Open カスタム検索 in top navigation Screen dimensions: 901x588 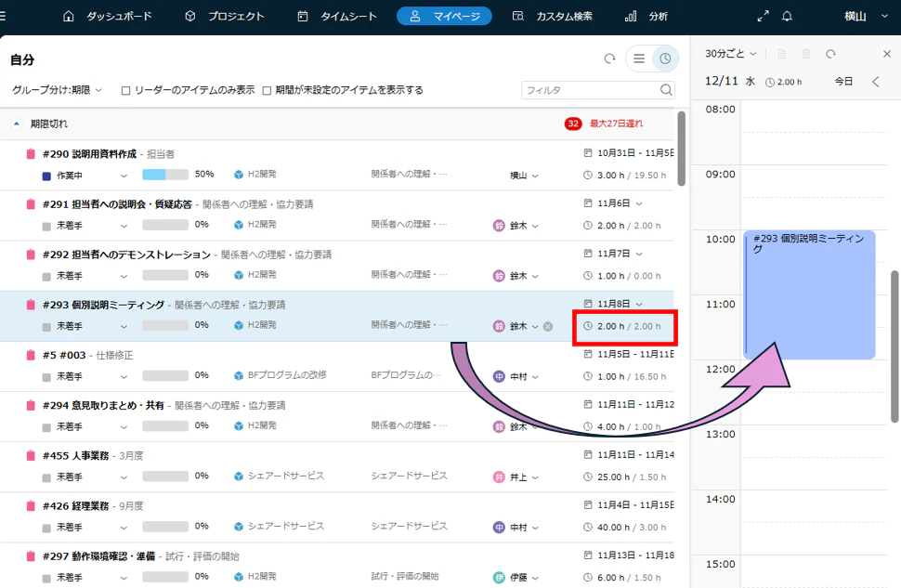click(552, 16)
